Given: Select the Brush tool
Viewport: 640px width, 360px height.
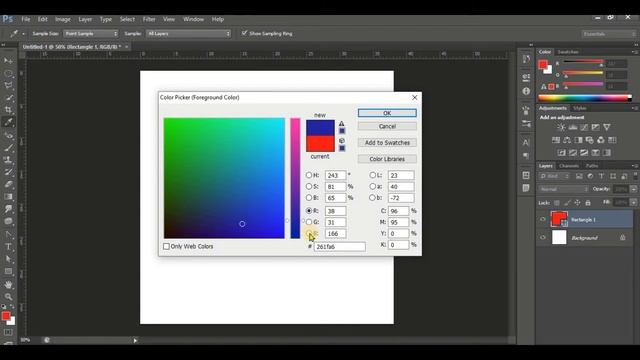Looking at the screenshot, I should coord(8,148).
